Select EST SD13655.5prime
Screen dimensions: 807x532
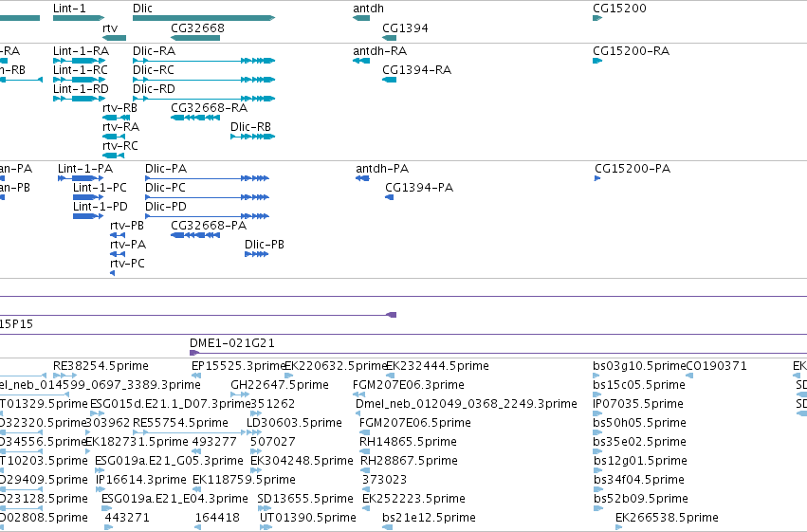point(265,508)
